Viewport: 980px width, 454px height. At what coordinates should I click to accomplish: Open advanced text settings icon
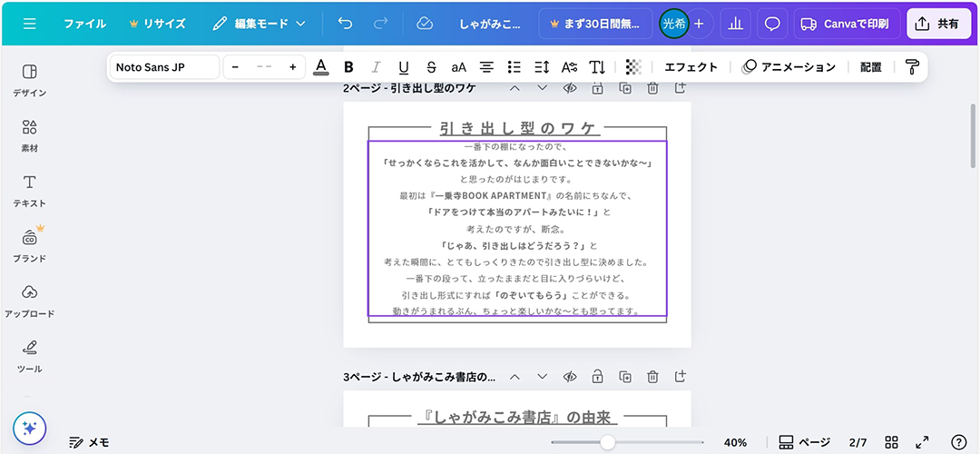pyautogui.click(x=569, y=67)
